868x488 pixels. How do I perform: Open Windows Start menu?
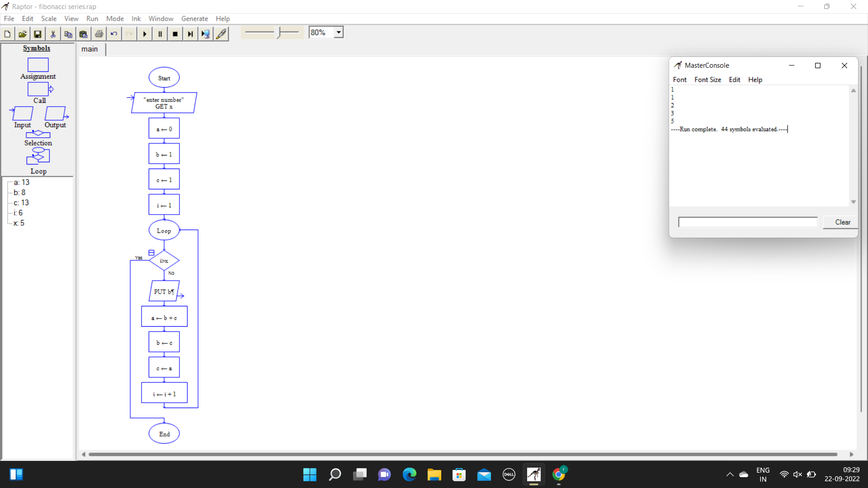310,474
